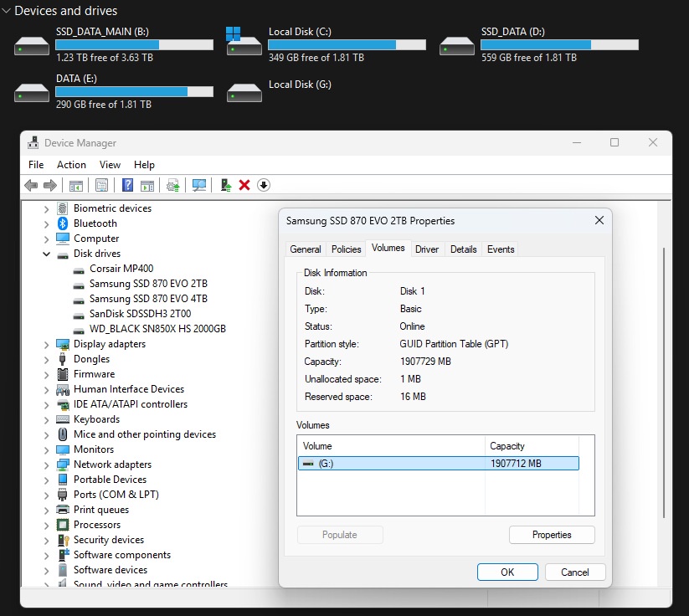Click the Firmware chip icon

point(63,374)
